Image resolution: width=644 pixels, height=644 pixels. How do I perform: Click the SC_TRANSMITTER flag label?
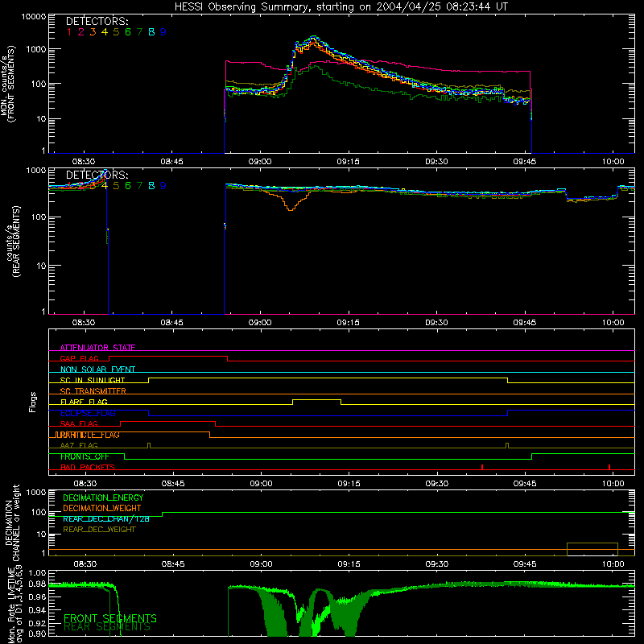93,391
